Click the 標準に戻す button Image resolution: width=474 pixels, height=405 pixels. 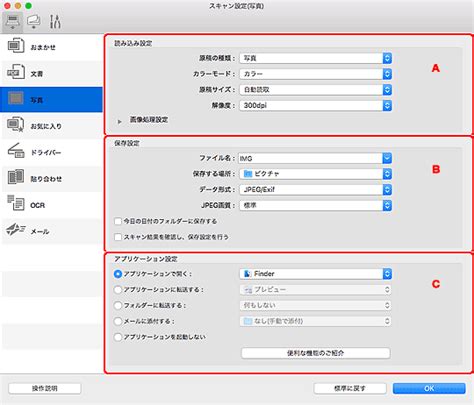click(350, 388)
